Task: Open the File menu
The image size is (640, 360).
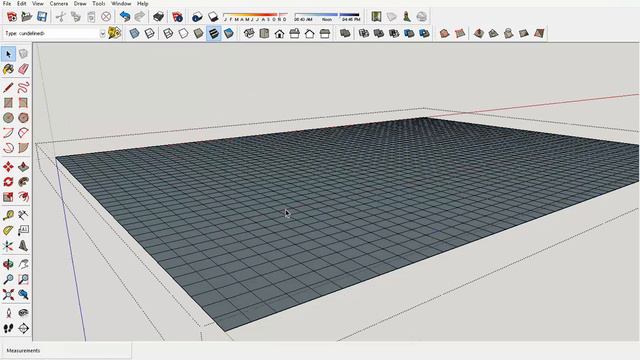Action: (7, 3)
